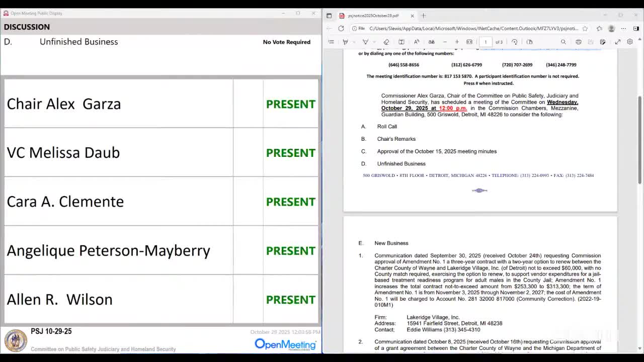Screen dimensions: 644x362
Task: Open PDF table of contents
Action: pyautogui.click(x=331, y=42)
